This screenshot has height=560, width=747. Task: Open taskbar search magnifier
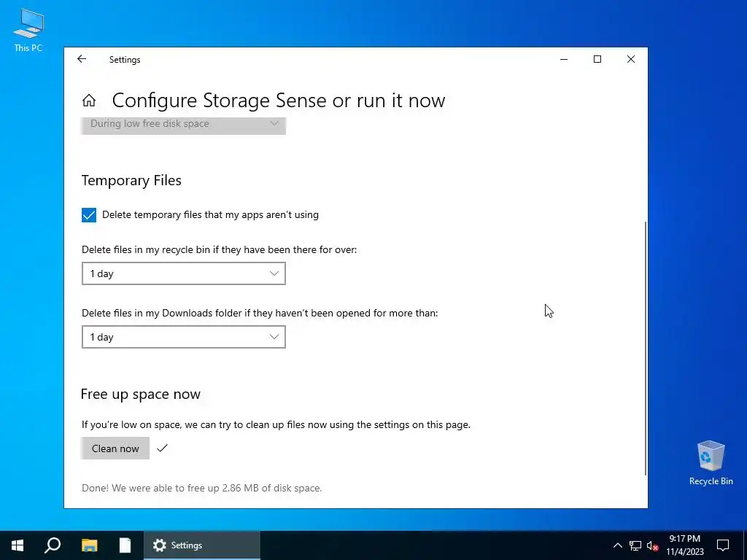(53, 545)
